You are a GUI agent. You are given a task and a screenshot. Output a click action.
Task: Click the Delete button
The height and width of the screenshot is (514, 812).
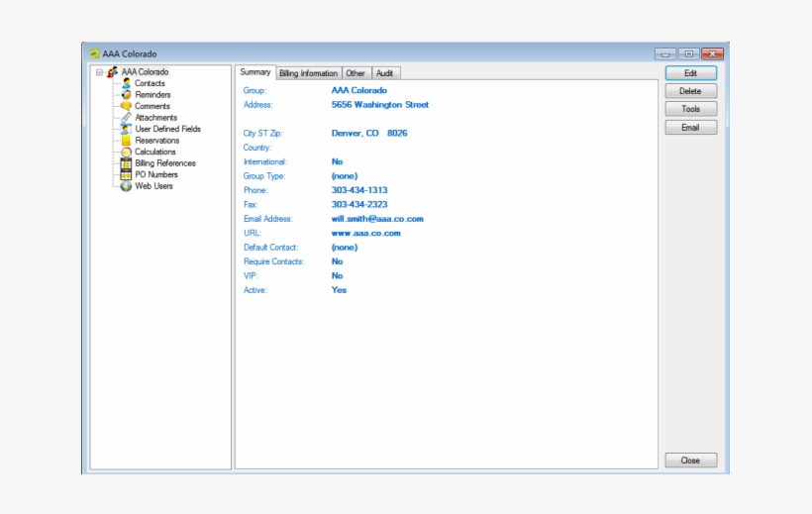691,91
